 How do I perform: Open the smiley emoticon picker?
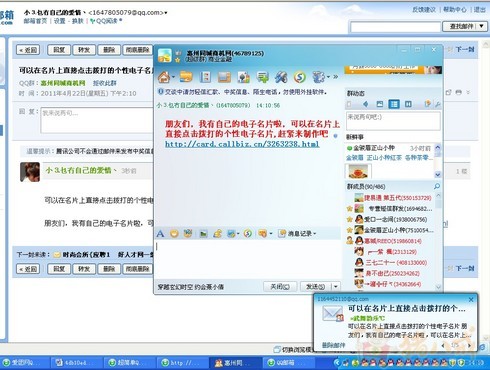pos(174,234)
